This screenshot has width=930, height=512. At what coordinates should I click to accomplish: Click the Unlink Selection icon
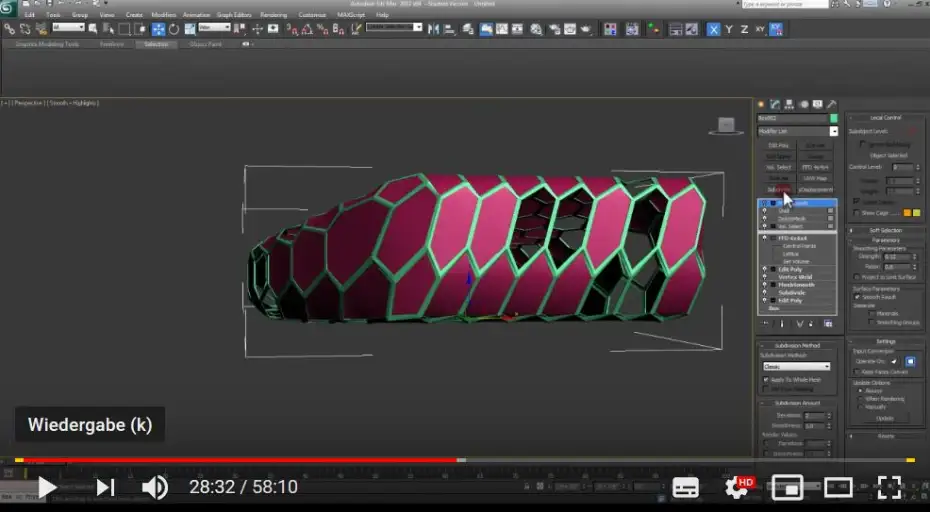26,28
